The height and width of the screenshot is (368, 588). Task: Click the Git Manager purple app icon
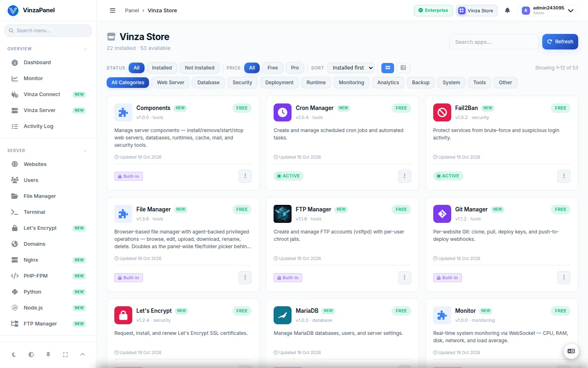442,214
